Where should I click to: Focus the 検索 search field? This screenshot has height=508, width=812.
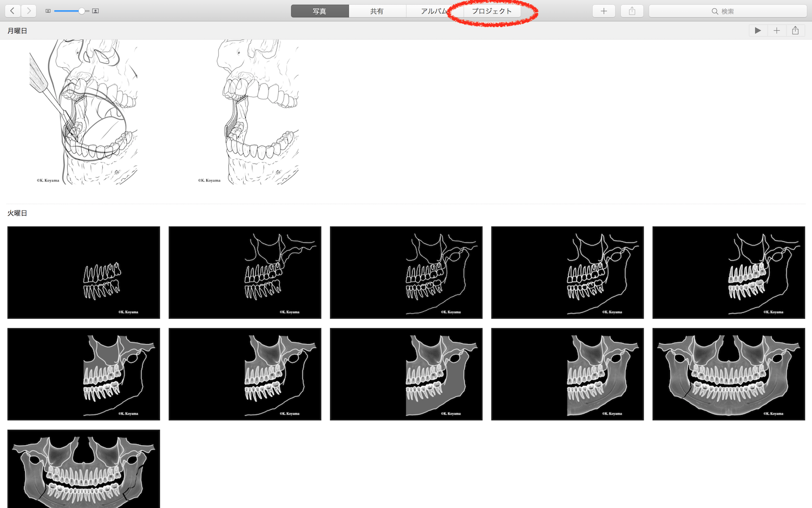click(x=728, y=11)
